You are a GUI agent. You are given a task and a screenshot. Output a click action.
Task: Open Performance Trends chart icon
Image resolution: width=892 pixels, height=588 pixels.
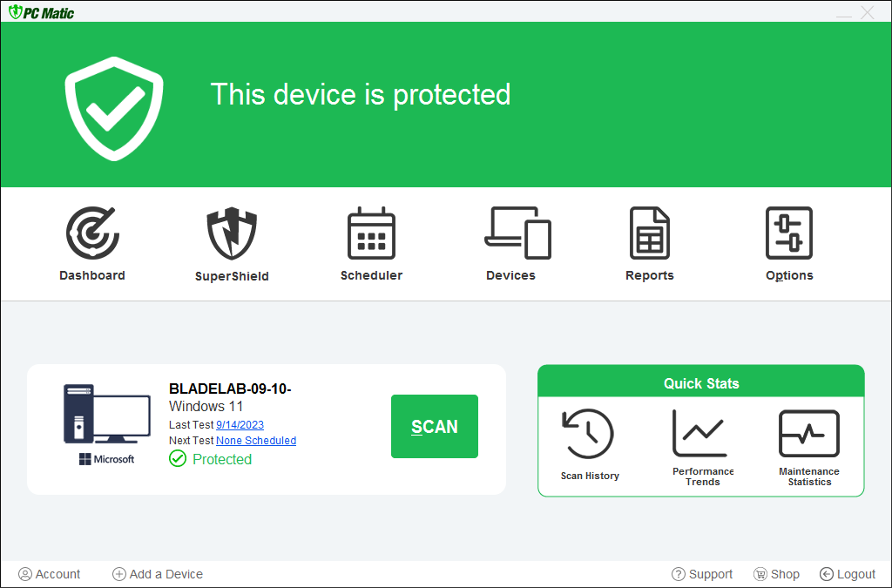[x=699, y=434]
